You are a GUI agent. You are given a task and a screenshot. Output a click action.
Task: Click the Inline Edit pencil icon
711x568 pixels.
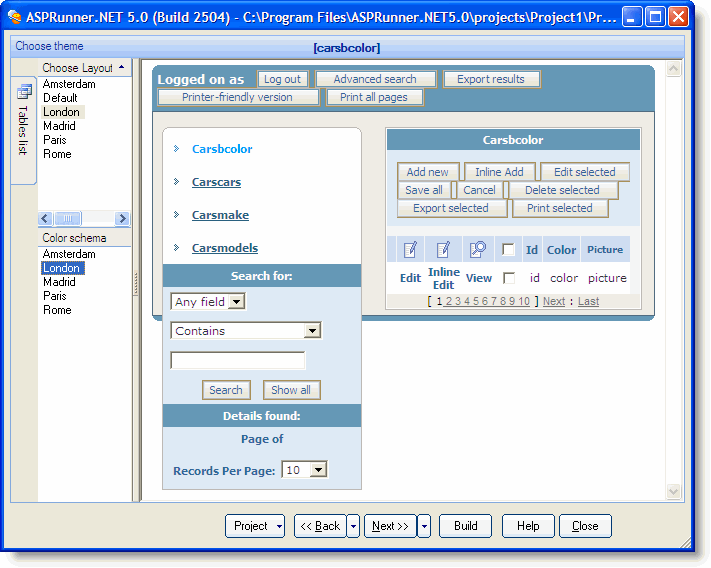click(x=443, y=250)
